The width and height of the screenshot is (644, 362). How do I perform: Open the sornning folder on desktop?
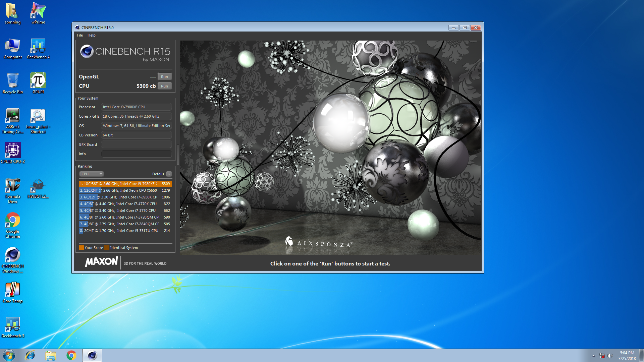tap(12, 13)
